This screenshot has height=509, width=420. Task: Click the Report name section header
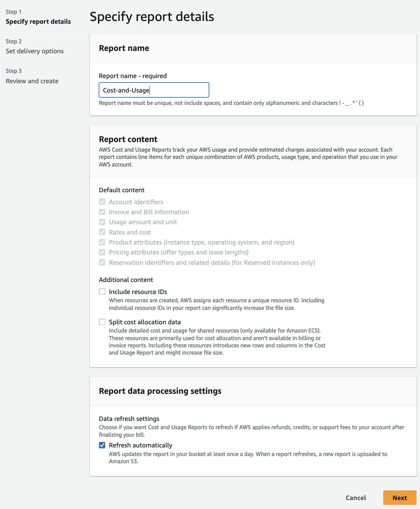tap(124, 48)
